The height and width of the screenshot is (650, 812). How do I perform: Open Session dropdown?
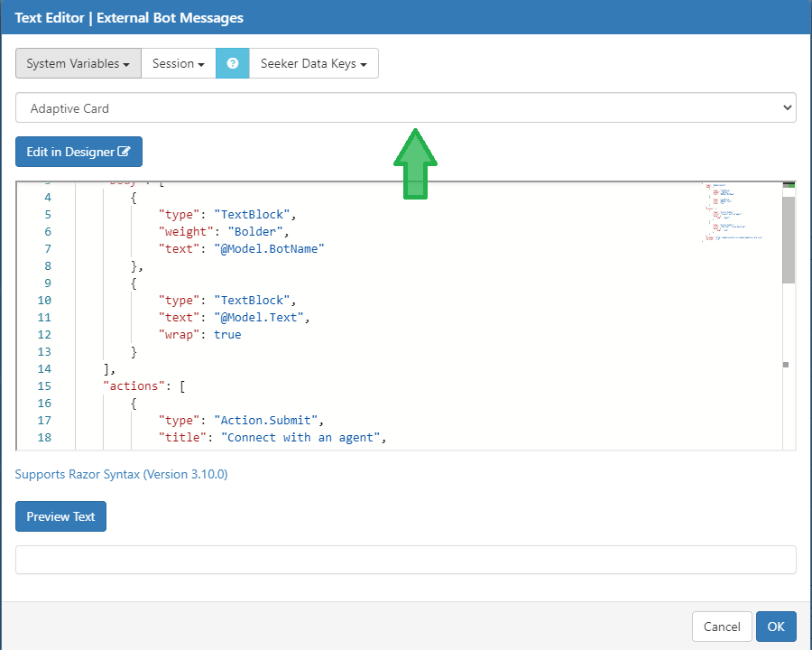[179, 63]
